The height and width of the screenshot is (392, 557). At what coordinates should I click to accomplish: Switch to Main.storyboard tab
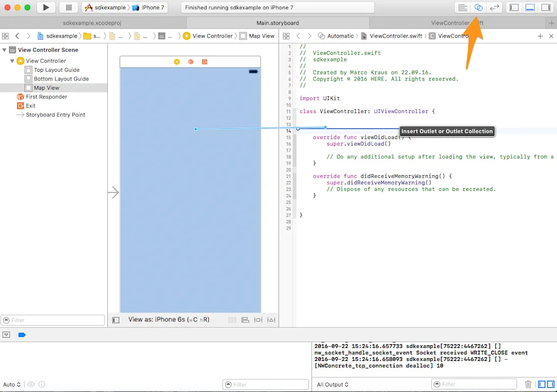[278, 23]
